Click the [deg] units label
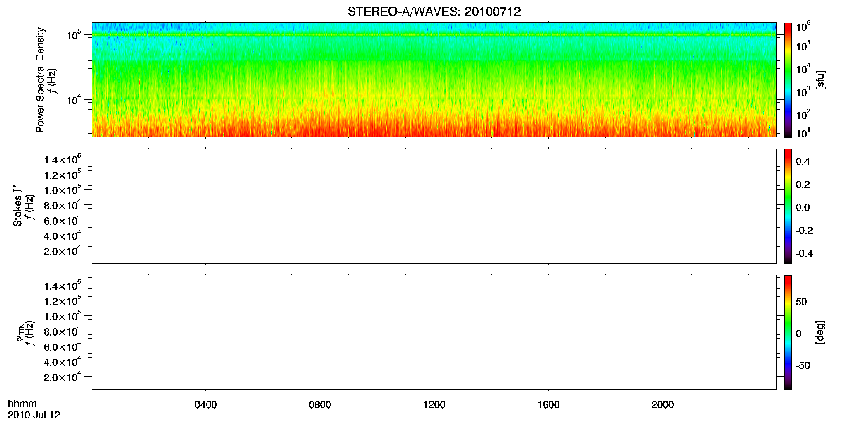This screenshot has width=868, height=447. click(820, 332)
